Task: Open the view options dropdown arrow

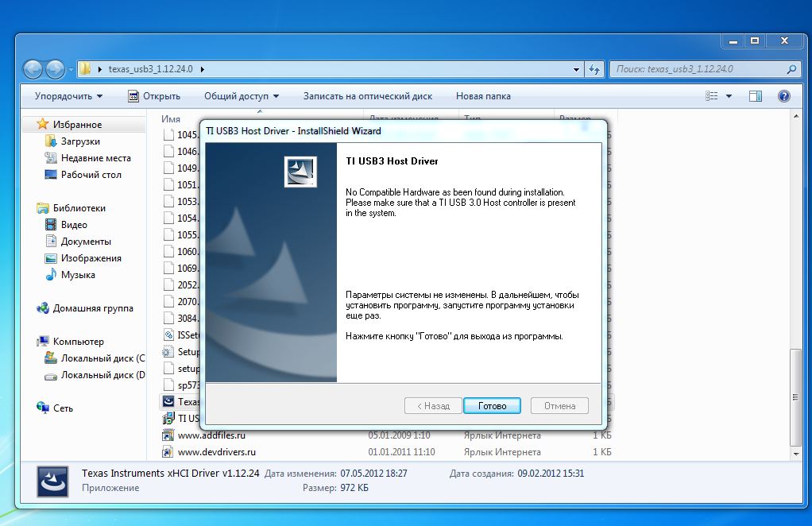Action: (729, 96)
